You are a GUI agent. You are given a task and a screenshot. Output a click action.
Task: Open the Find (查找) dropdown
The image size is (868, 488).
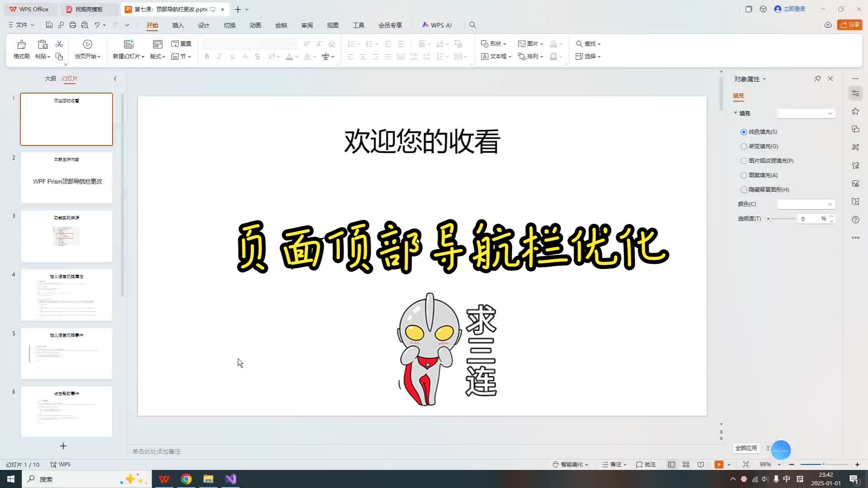point(588,44)
